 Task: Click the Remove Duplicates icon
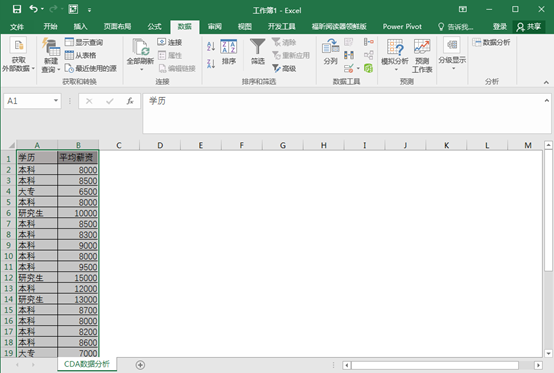[349, 55]
